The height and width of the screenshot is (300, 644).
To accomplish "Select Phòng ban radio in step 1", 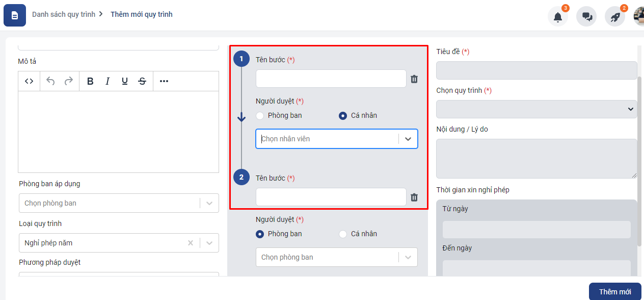I will (x=260, y=116).
